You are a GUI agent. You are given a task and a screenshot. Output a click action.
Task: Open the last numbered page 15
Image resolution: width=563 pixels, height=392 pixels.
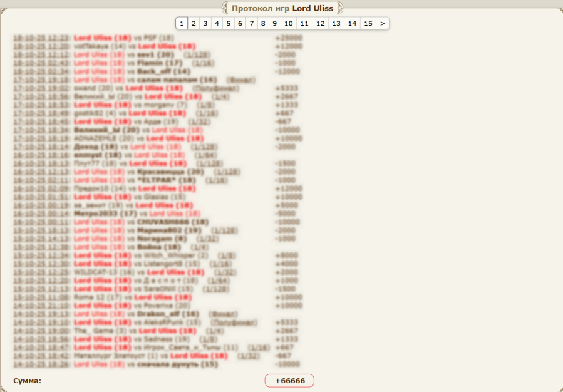pos(368,23)
